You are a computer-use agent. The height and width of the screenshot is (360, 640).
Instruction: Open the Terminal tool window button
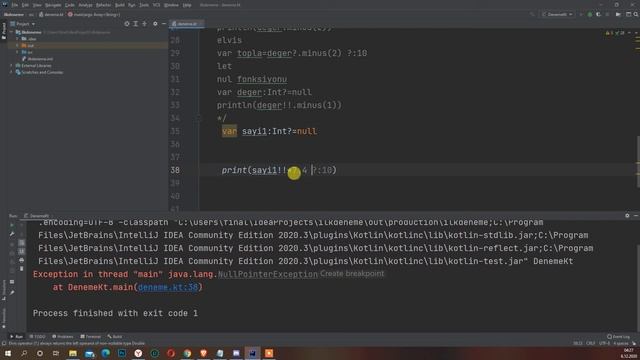click(90, 337)
